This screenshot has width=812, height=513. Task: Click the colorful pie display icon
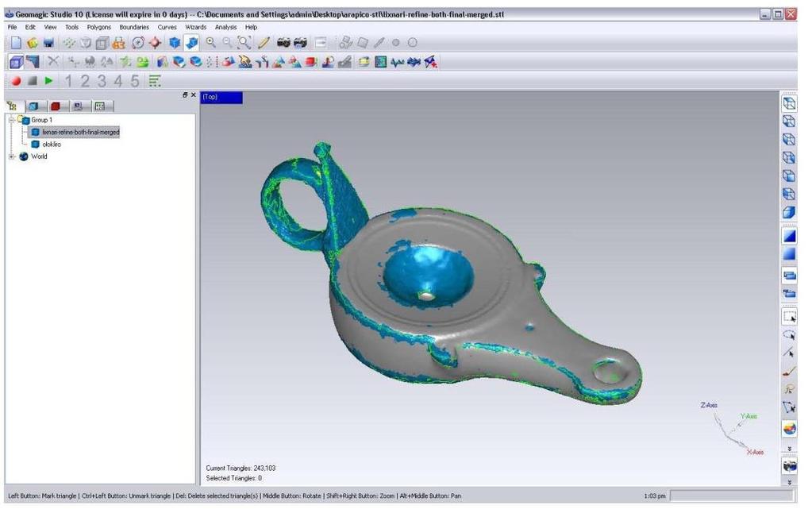point(789,429)
